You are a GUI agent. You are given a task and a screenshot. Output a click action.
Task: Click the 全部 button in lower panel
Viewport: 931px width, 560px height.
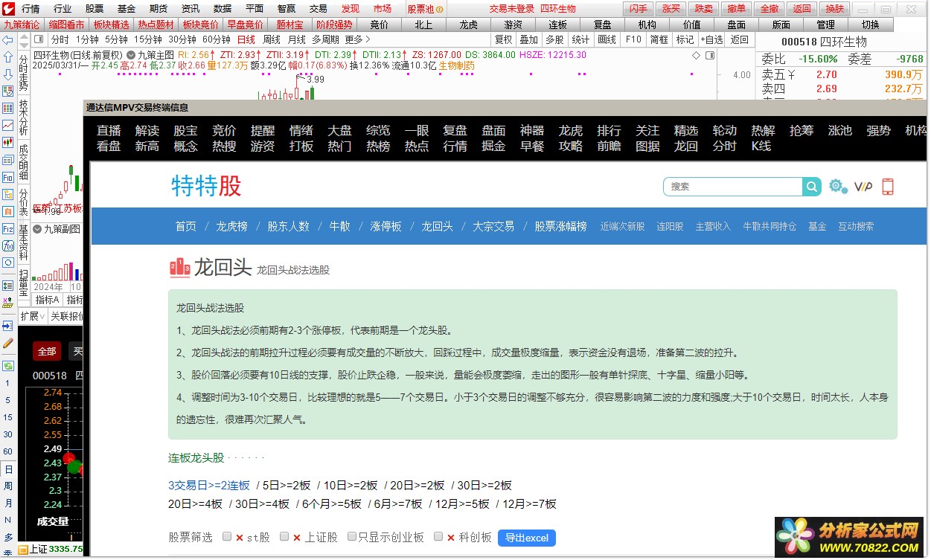tap(47, 352)
